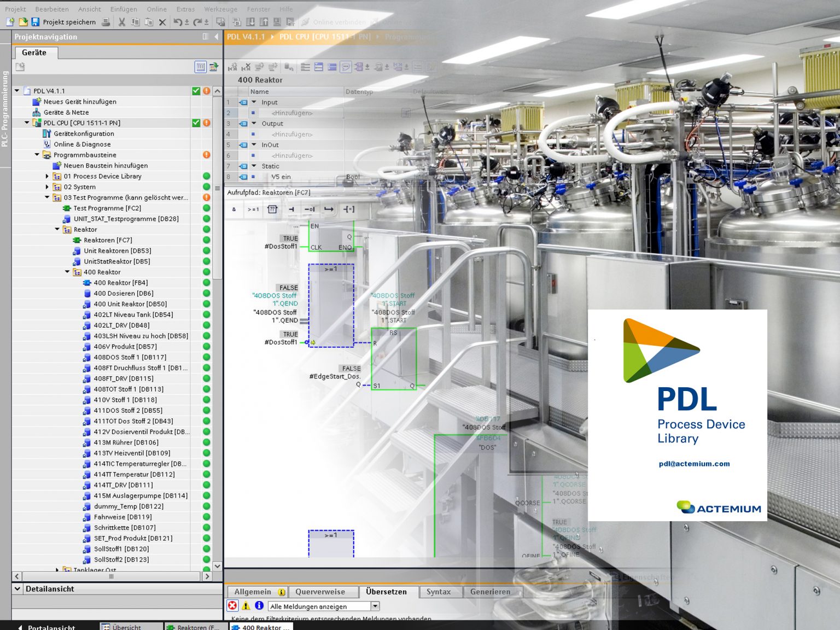Click the Cut (scissors) toolbar icon
This screenshot has height=630, width=840.
tap(122, 22)
